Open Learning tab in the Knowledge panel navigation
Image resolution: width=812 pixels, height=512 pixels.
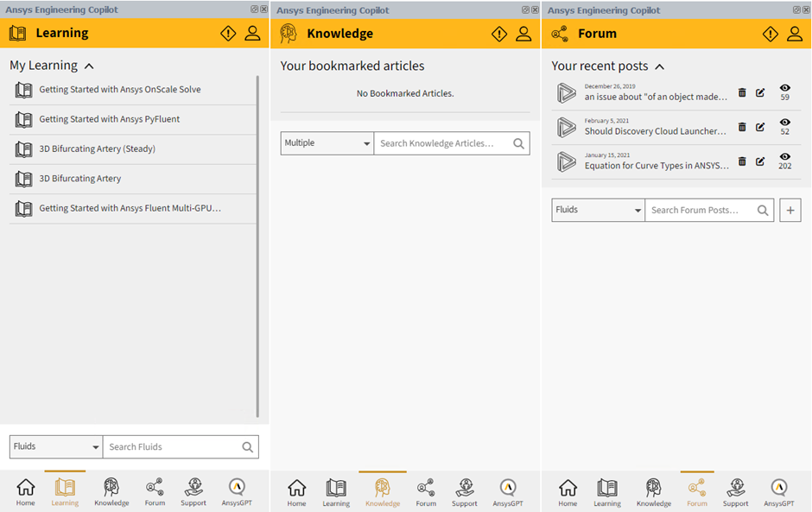(x=336, y=492)
